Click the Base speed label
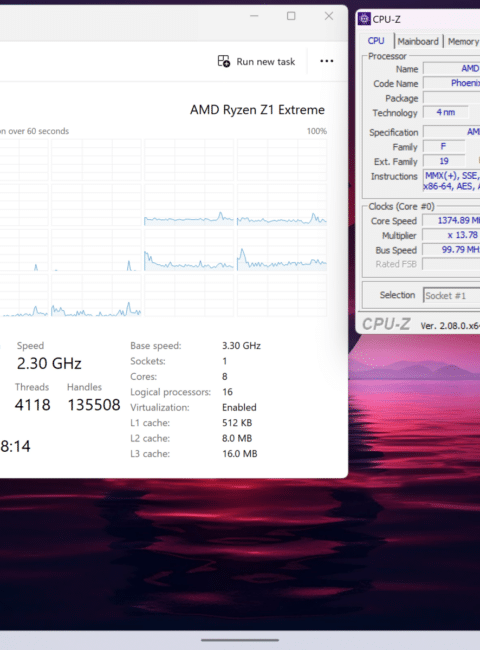This screenshot has height=650, width=480. coord(155,346)
